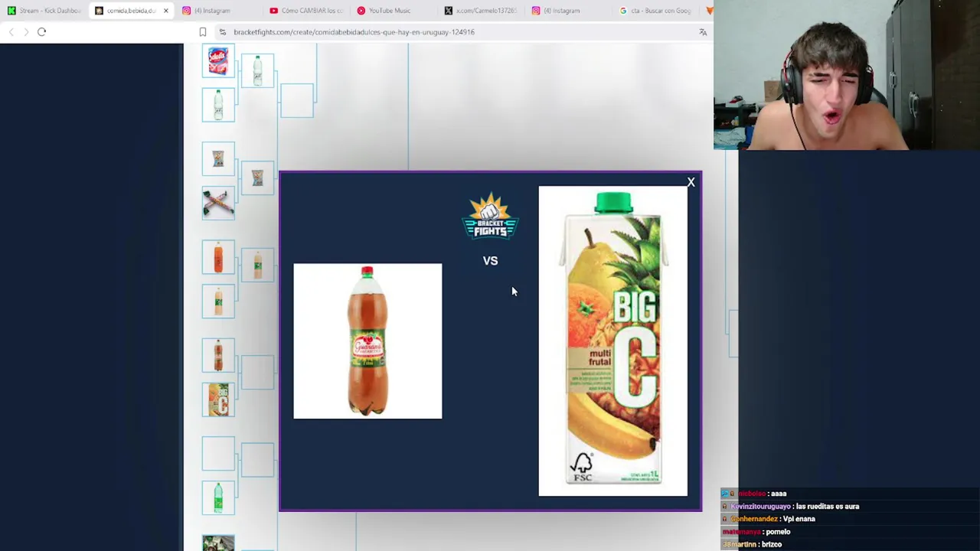Screen dimensions: 980x551
Task: Select the crossed candy bars bracket thumbnail
Action: tap(218, 203)
